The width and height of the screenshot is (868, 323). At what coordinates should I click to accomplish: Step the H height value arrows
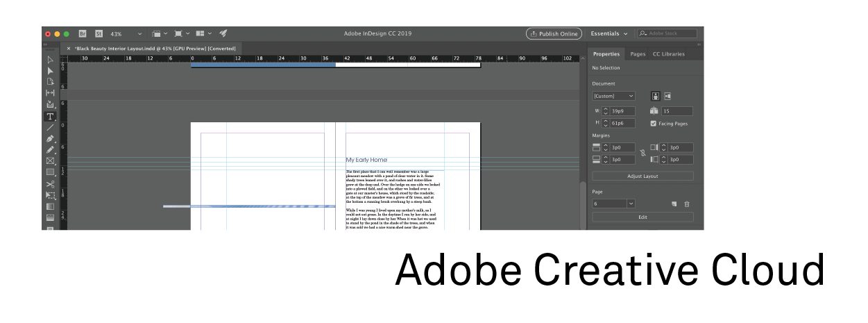coord(606,122)
